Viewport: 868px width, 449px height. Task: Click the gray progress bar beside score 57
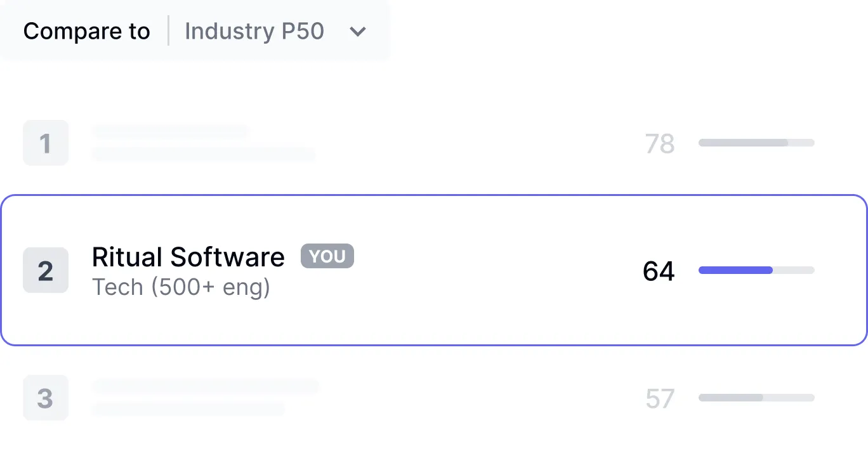point(756,398)
